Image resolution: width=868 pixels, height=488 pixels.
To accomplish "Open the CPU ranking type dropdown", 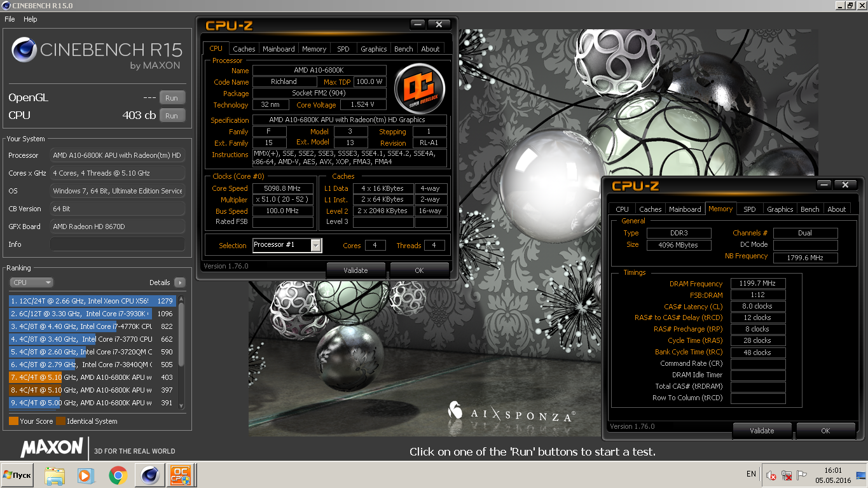I will [x=31, y=282].
